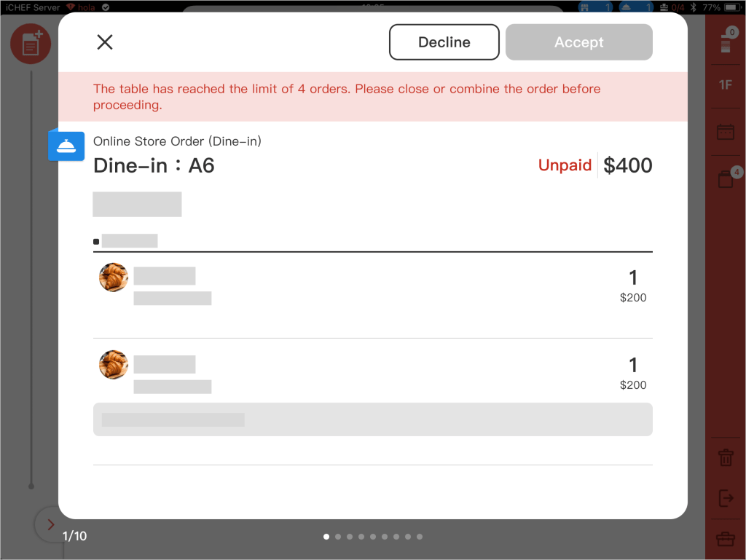Jump to the last page dot
The image size is (746, 560).
420,537
